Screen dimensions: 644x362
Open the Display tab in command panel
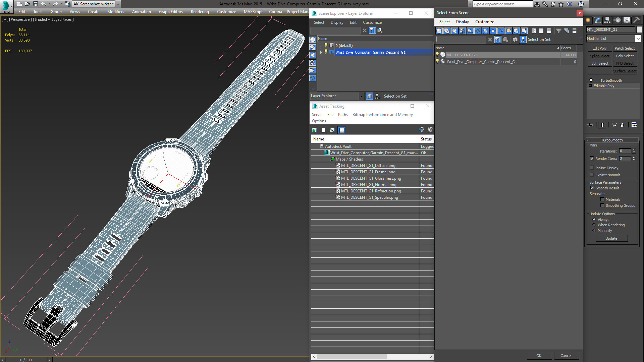[627, 20]
